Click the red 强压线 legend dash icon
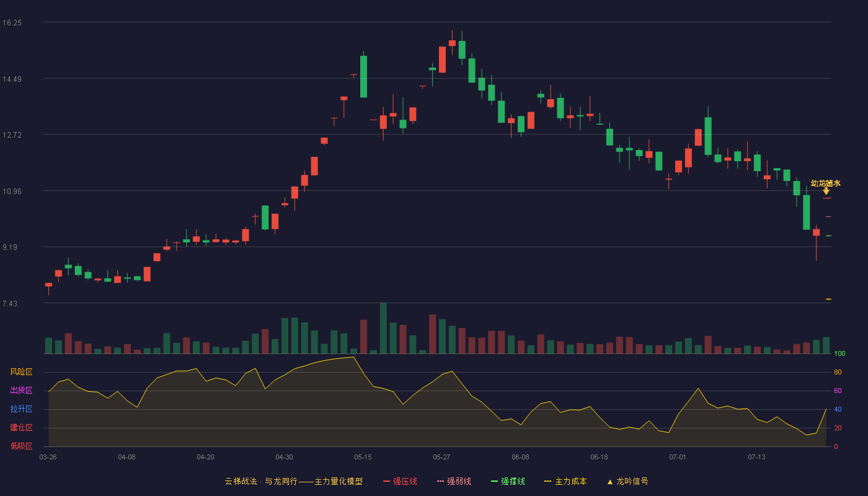Viewport: 868px width, 496px height. tap(387, 482)
